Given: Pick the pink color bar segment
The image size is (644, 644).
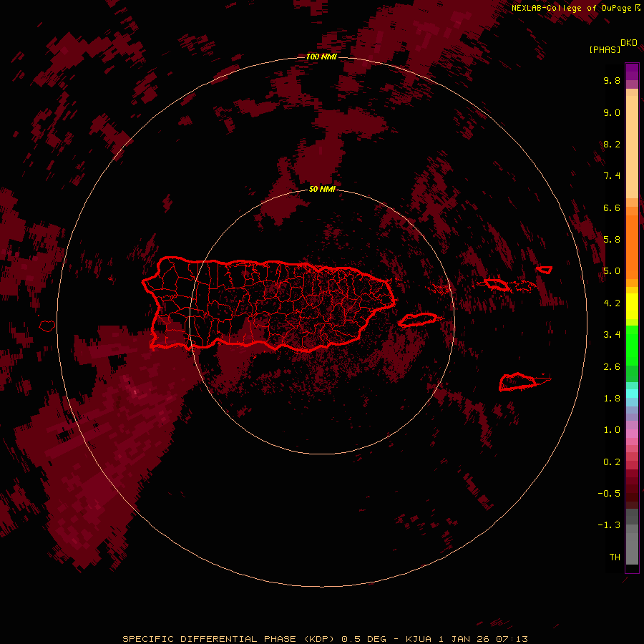Looking at the screenshot, I should 632,434.
